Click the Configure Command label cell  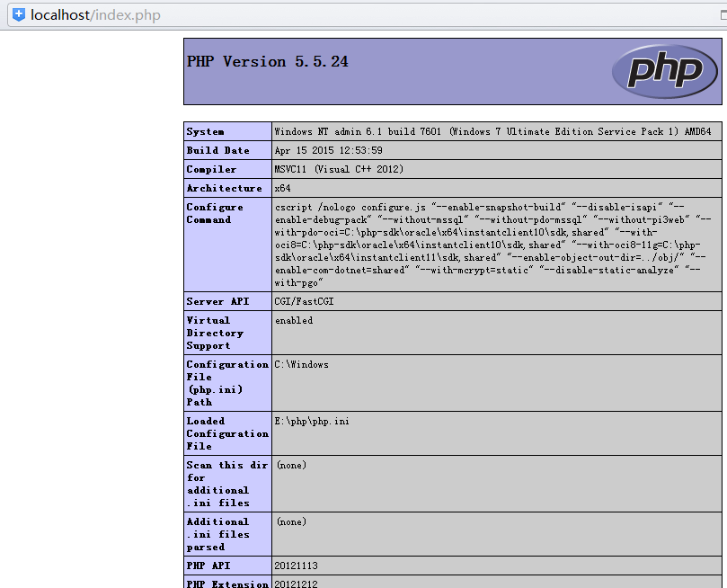215,214
